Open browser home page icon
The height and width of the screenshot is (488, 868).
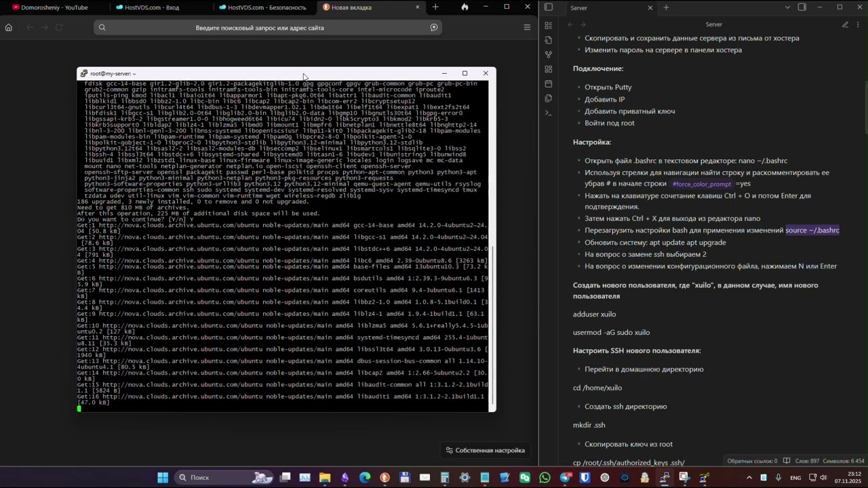click(x=9, y=28)
